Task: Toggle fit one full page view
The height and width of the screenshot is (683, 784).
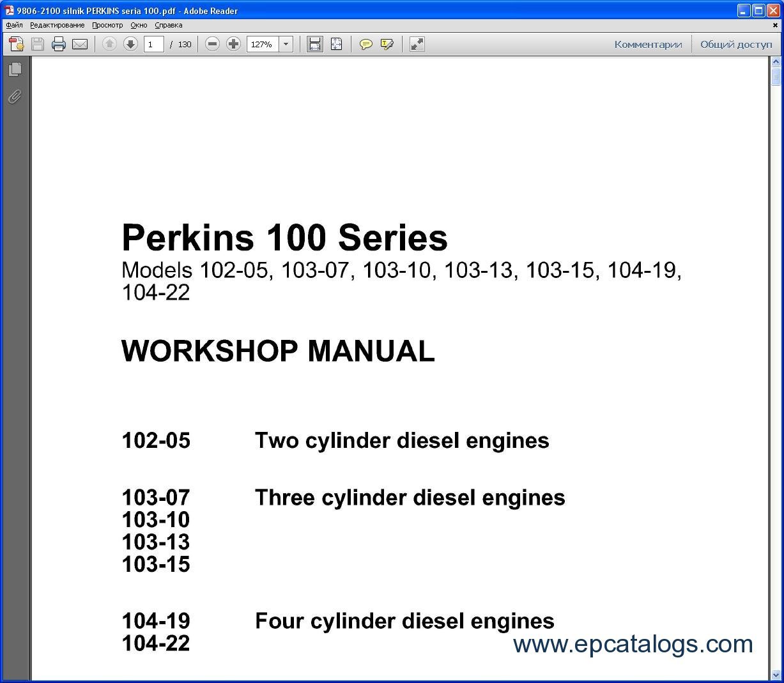Action: (336, 44)
